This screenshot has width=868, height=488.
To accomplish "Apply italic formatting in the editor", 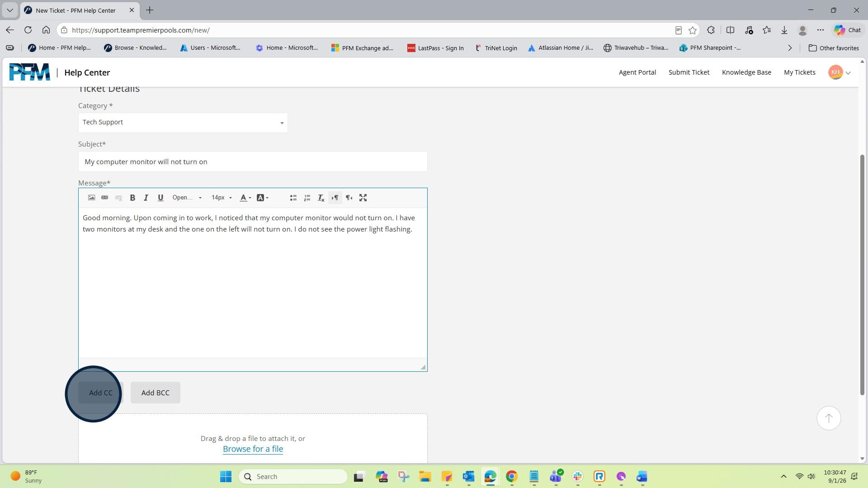I will click(146, 198).
